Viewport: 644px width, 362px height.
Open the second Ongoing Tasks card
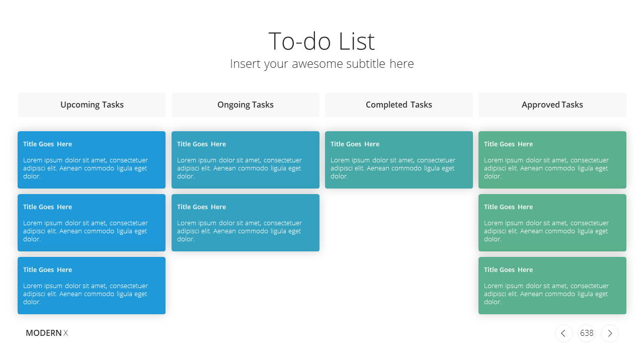(246, 223)
